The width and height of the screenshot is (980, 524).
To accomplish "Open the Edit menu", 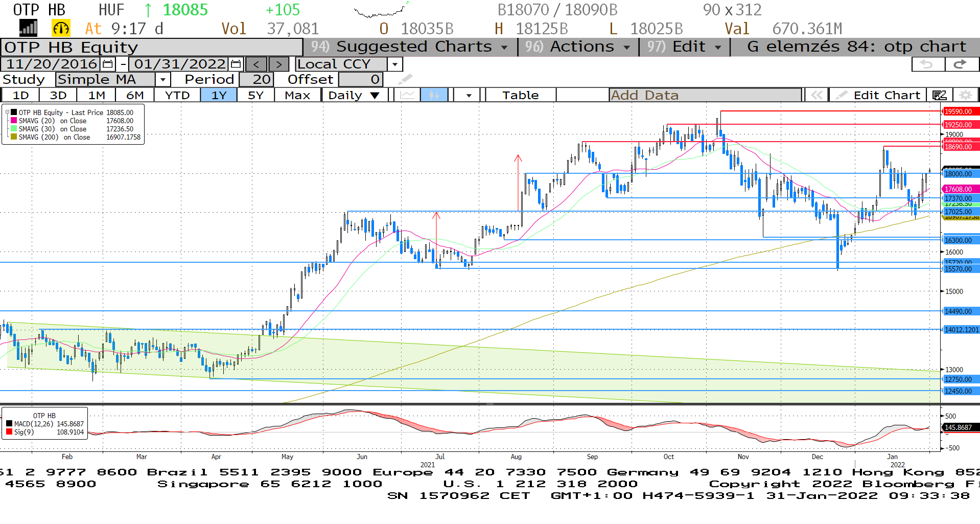I will [685, 47].
